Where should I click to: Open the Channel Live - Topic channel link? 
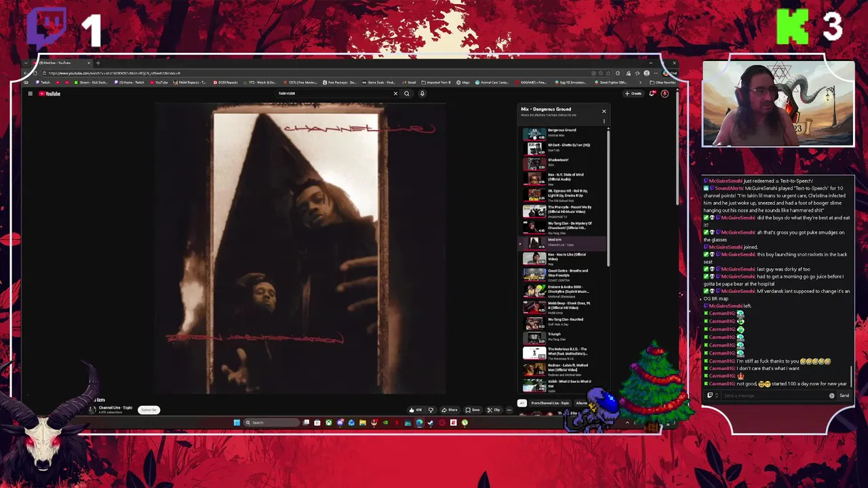(115, 408)
